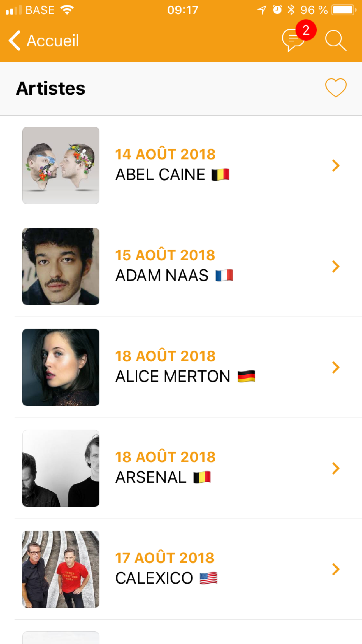
Task: Open Abel Caine details chevron
Action: coord(335,166)
